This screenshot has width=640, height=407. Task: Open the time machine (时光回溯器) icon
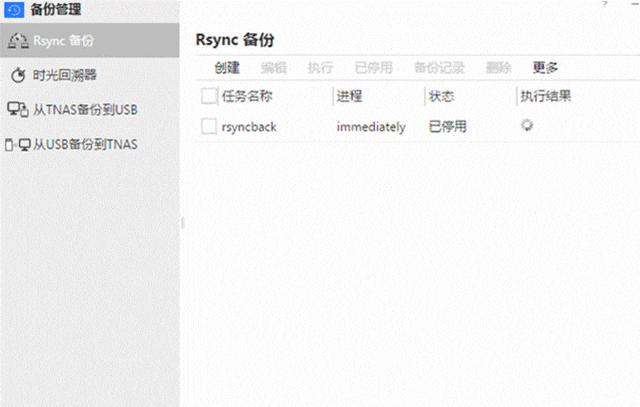click(17, 75)
